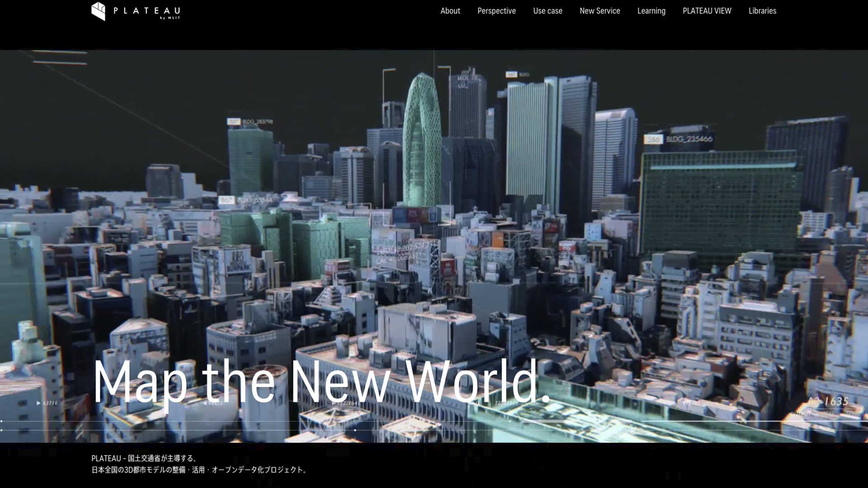Click the Japanese PLATEAU description text
The image size is (868, 488).
tap(199, 464)
